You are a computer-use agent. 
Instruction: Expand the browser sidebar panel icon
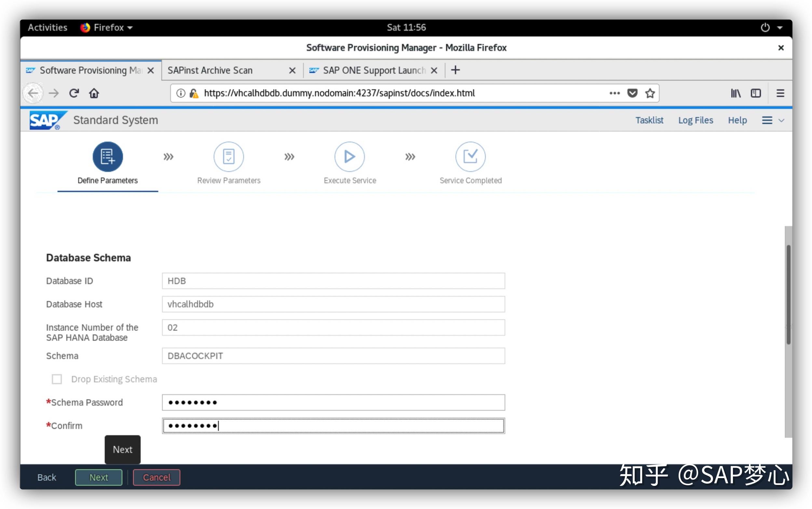[756, 93]
